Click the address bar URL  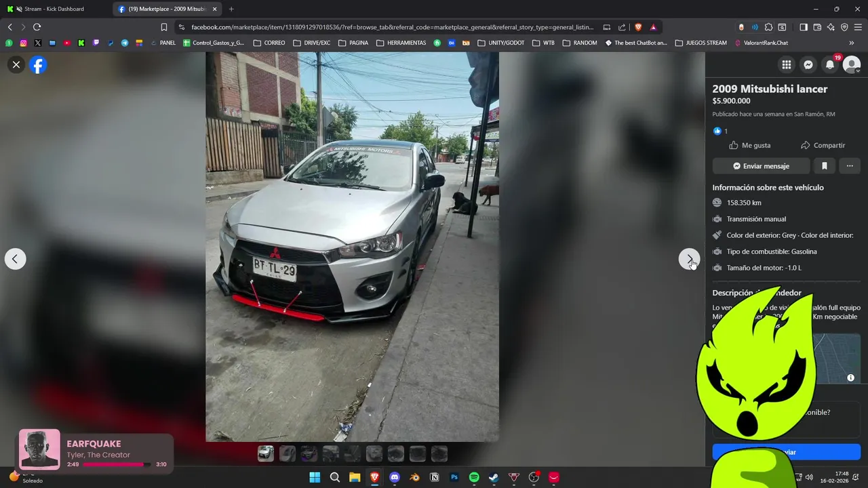(x=392, y=27)
